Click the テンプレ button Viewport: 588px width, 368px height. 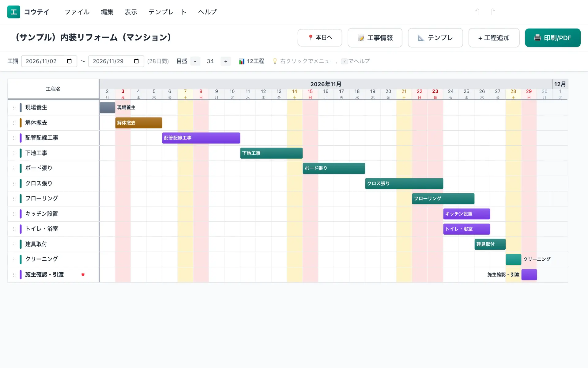point(435,38)
